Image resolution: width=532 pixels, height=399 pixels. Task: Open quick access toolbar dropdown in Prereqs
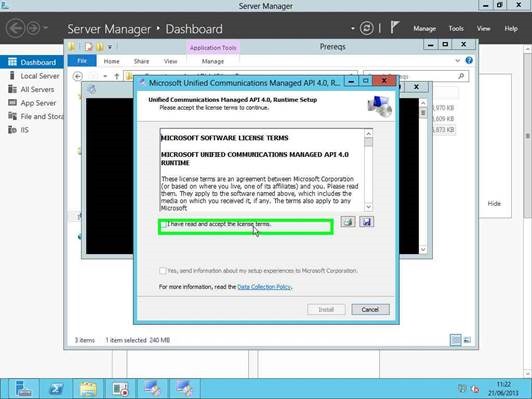click(x=110, y=47)
